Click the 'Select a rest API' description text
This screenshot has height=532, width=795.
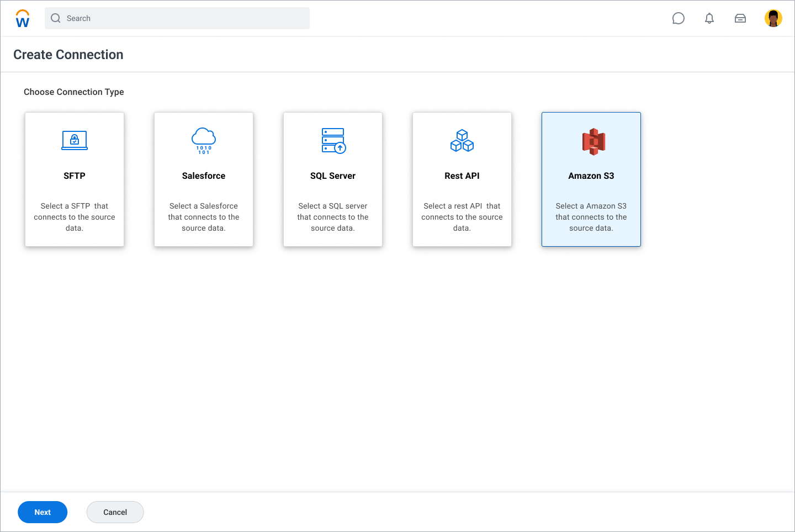[x=462, y=217]
